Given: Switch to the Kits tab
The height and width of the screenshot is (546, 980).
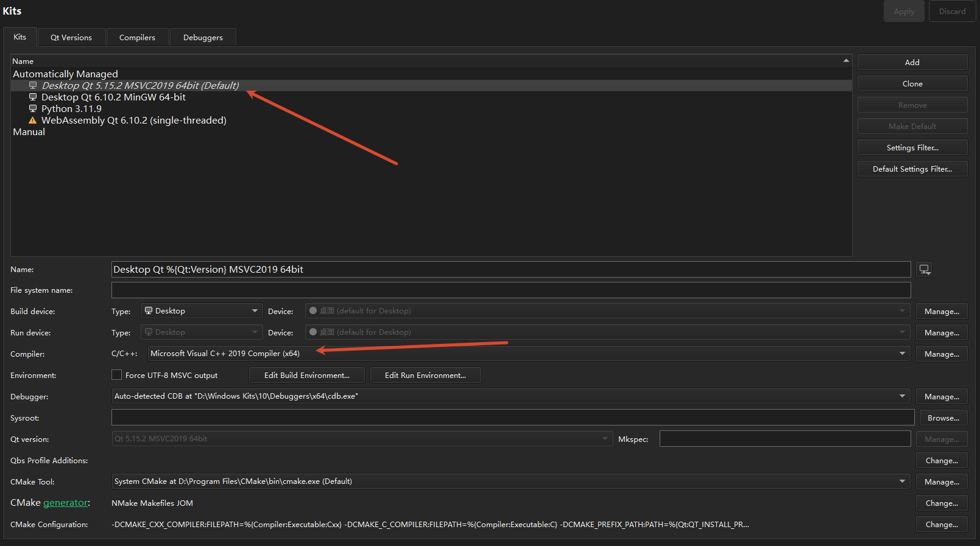Looking at the screenshot, I should pyautogui.click(x=20, y=37).
